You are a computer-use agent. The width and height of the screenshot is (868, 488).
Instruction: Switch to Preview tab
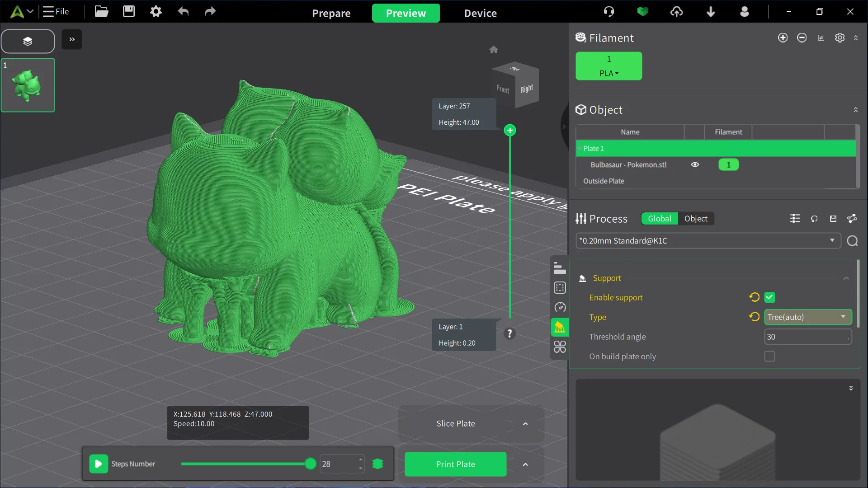point(406,13)
